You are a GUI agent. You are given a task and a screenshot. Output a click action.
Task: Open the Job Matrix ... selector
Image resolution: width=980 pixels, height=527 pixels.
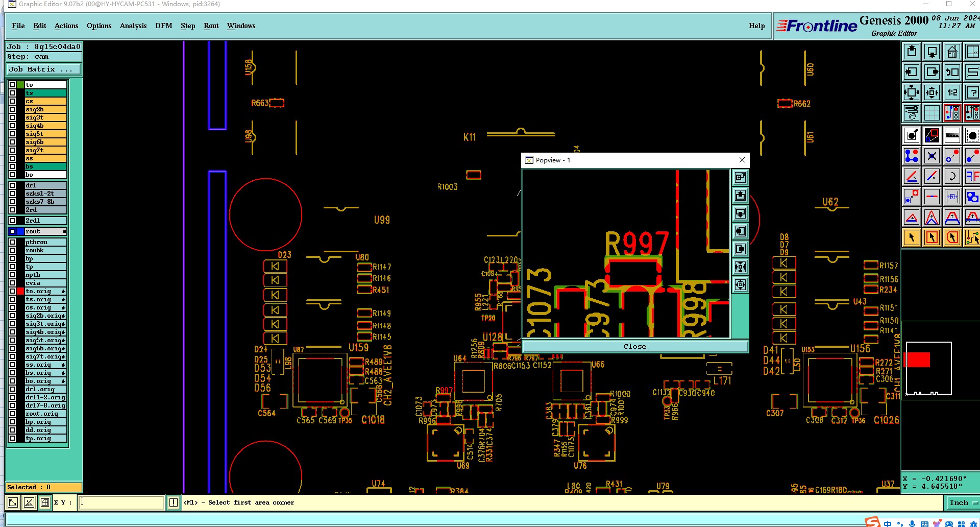coord(43,69)
